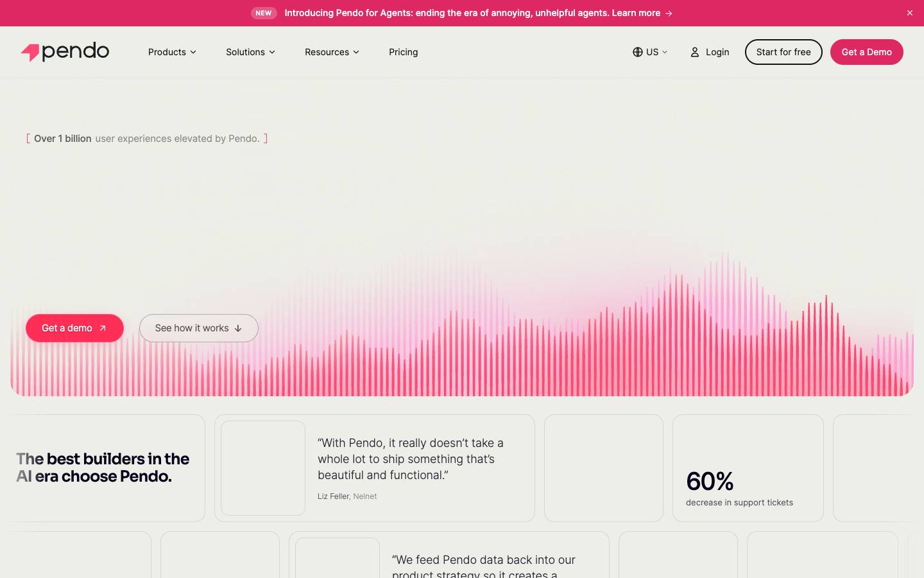Click the Get a Demo header button

coord(866,52)
